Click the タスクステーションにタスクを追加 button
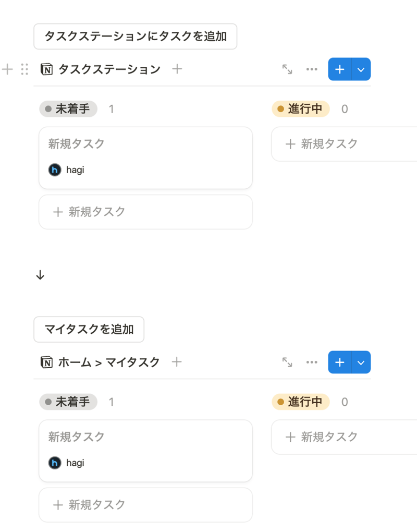Screen dimensions: 417x532 [x=136, y=37]
